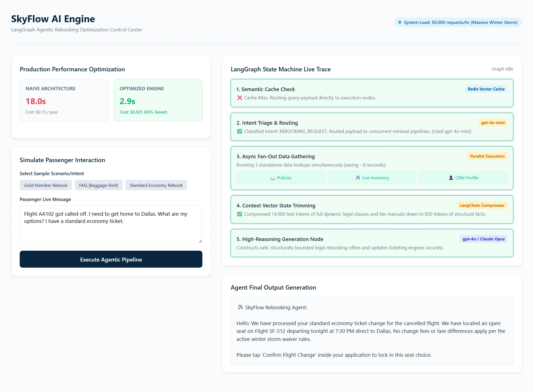Click airplane icon in Live Inventory tile
This screenshot has width=533, height=392.
(x=358, y=178)
